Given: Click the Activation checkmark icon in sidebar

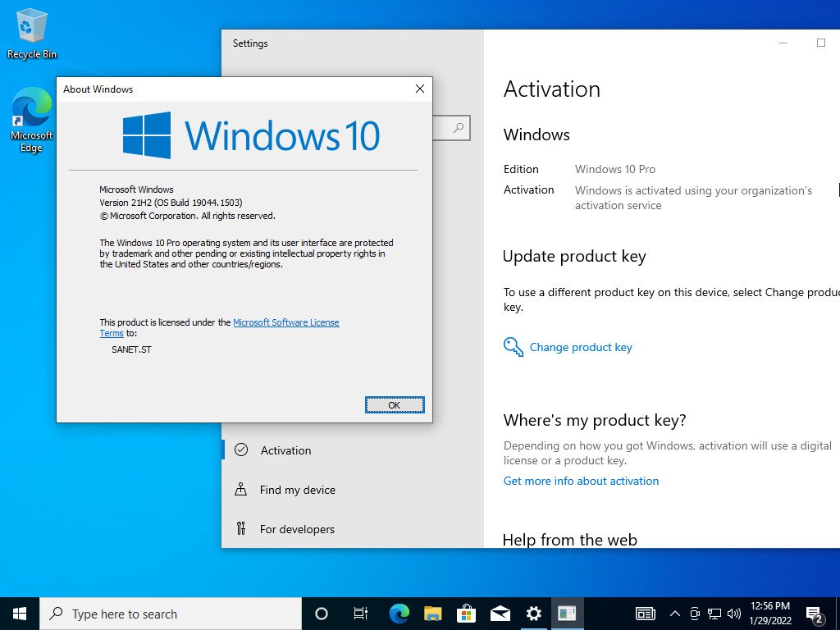Looking at the screenshot, I should (241, 450).
